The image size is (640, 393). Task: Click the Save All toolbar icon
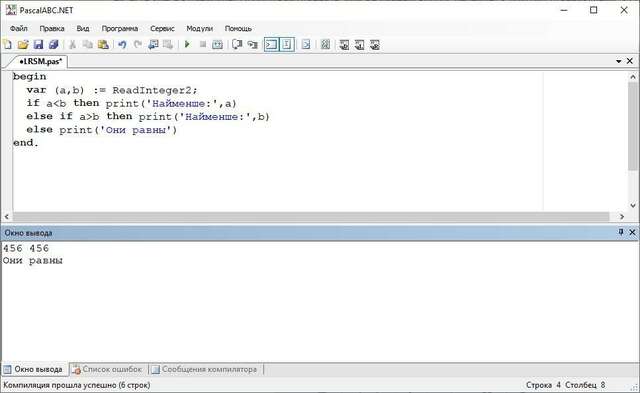click(53, 44)
